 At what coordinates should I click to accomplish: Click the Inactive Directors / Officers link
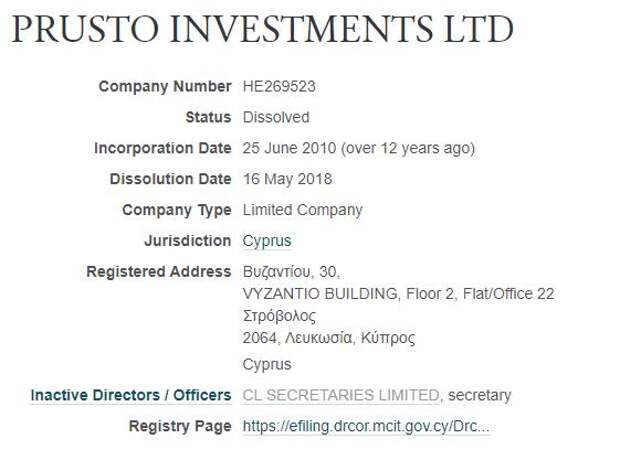(131, 395)
